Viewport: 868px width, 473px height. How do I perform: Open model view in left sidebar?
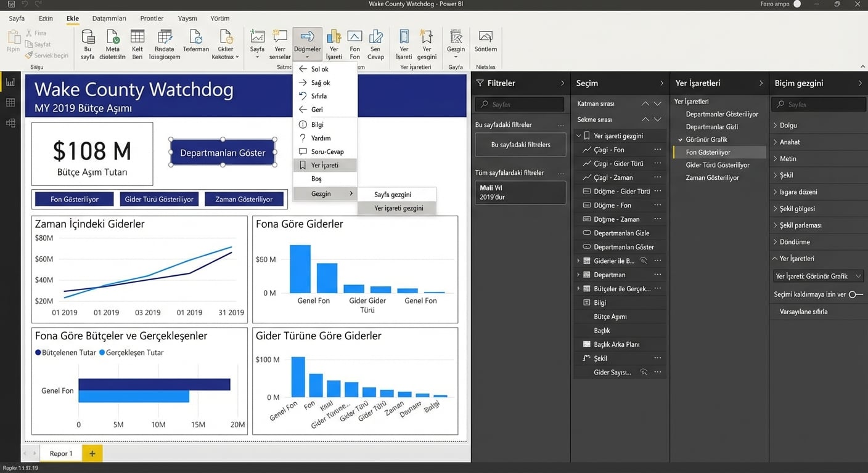[10, 123]
